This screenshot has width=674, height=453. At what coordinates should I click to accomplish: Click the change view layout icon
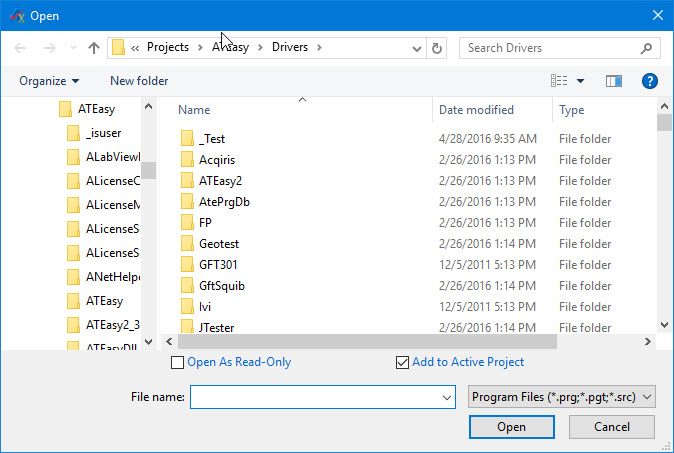point(560,81)
